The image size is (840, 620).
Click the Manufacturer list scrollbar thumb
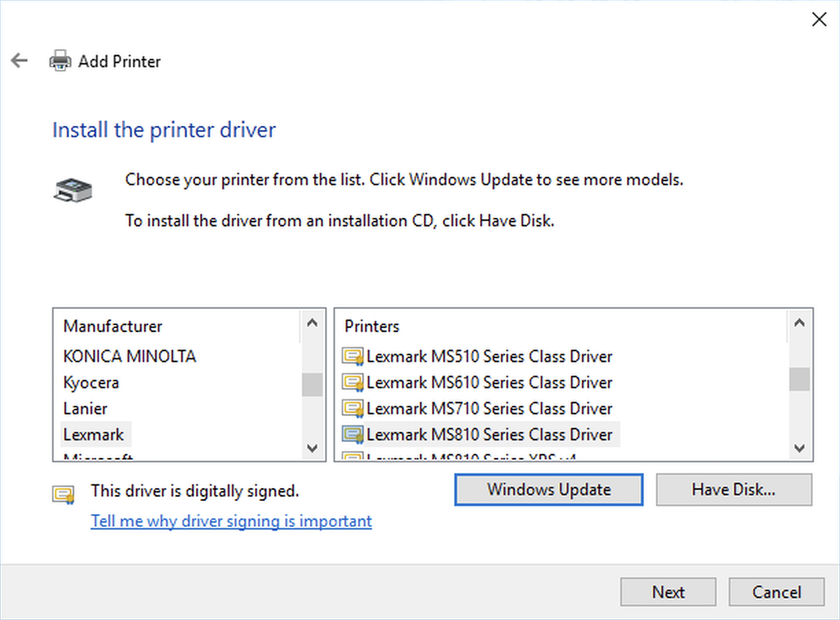click(x=312, y=384)
